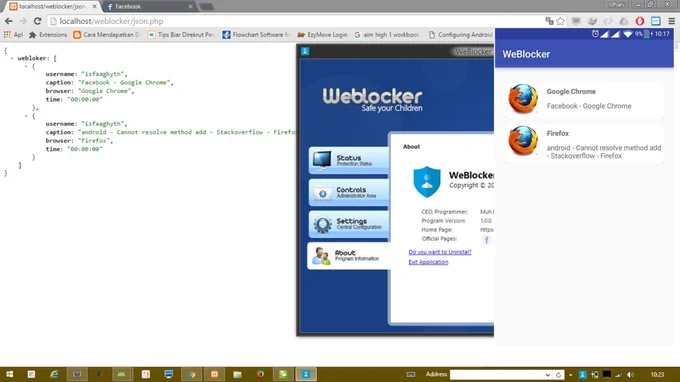The height and width of the screenshot is (382, 680).
Task: Open Internet Explorer from taskbar
Action: pyautogui.click(x=54, y=374)
